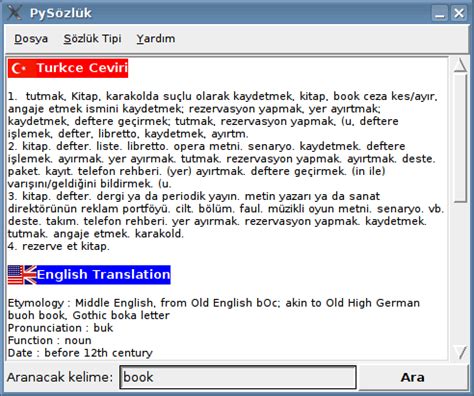474x396 pixels.
Task: Close the PySözlük window
Action: point(459,13)
